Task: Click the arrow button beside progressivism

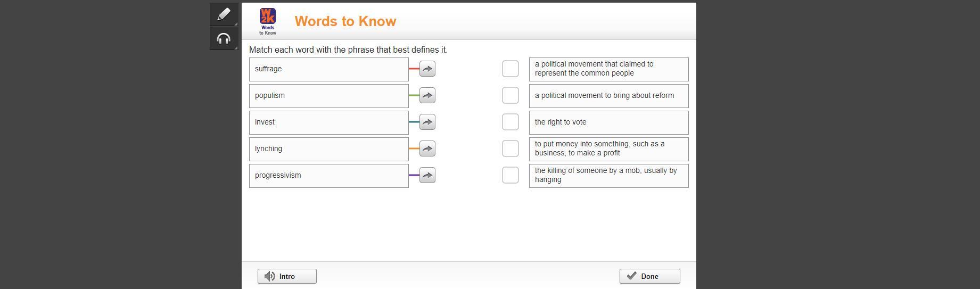Action: [x=427, y=176]
